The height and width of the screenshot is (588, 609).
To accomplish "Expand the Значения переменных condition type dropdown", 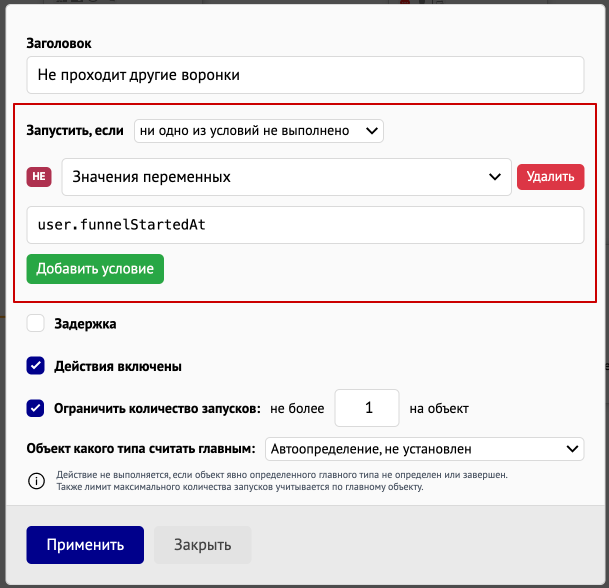I will (x=286, y=177).
